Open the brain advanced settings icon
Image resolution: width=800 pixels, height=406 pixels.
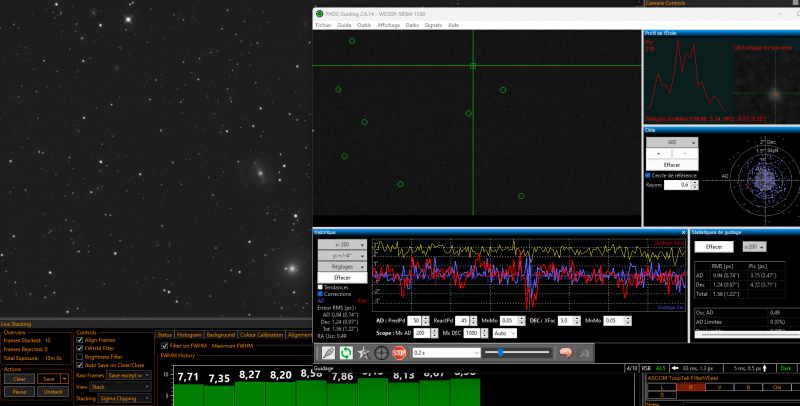click(566, 352)
